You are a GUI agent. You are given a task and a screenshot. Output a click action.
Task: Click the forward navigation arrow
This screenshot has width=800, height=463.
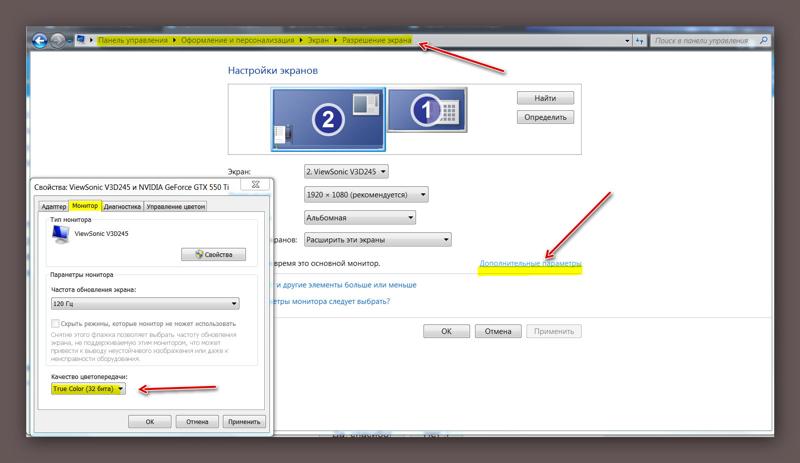coord(58,40)
